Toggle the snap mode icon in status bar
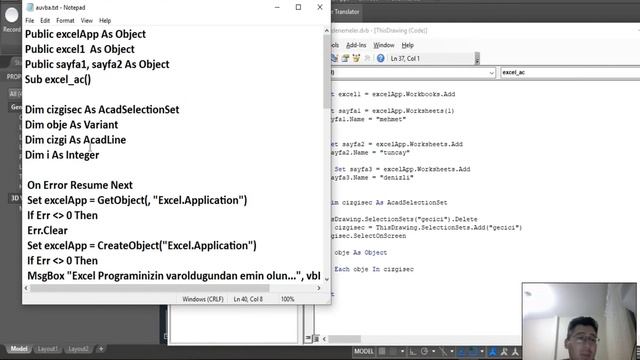Image resolution: width=640 pixels, height=360 pixels. (393, 351)
